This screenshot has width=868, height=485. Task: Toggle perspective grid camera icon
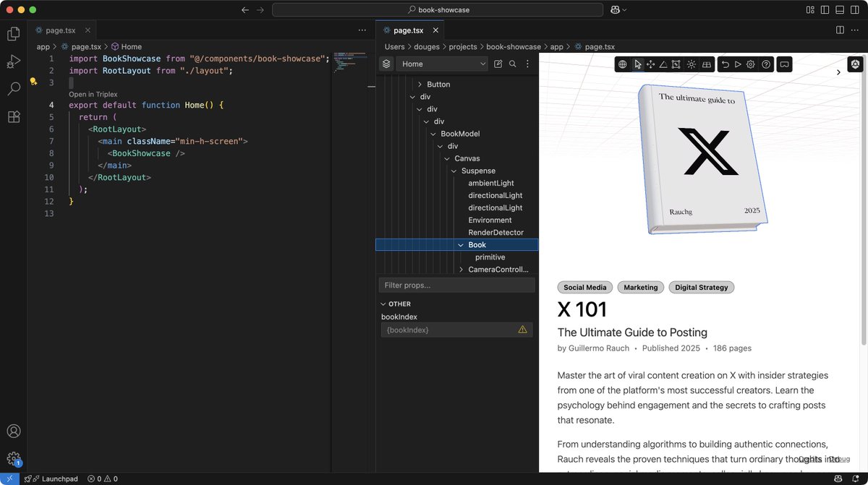(707, 64)
